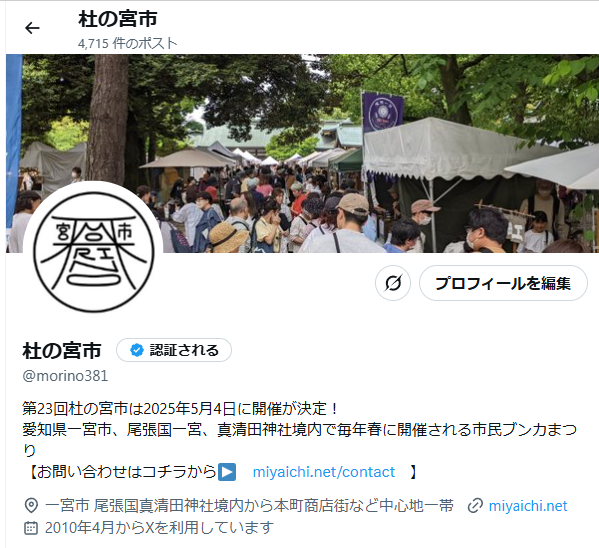
Task: Click the 4,715 件のポスト post count
Action: pos(128,43)
